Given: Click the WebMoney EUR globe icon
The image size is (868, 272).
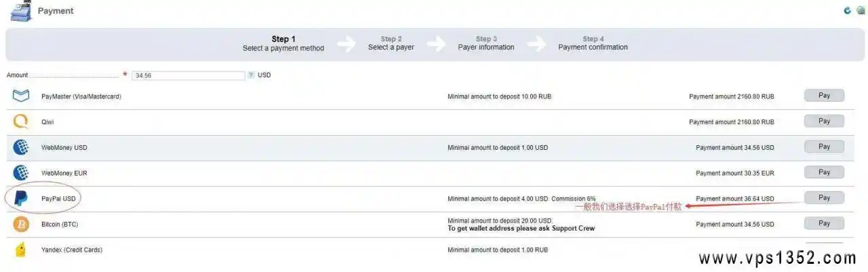Looking at the screenshot, I should coord(21,173).
